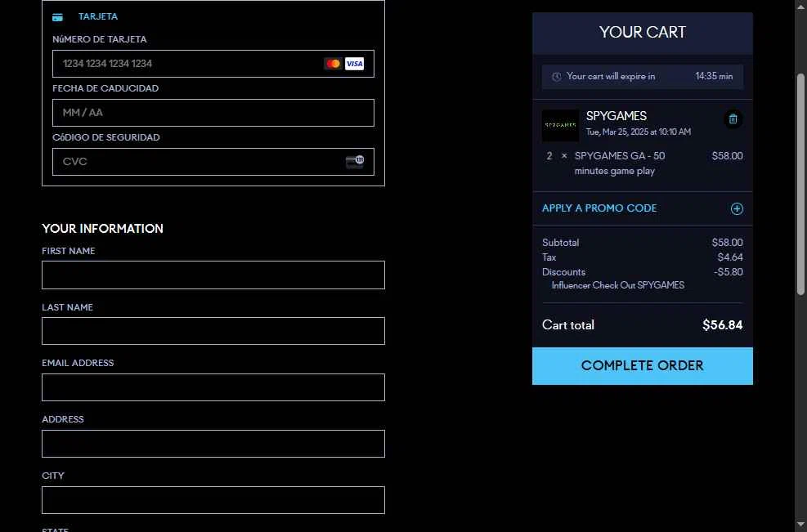Click the vertical page scrollbar thumb

click(800, 184)
